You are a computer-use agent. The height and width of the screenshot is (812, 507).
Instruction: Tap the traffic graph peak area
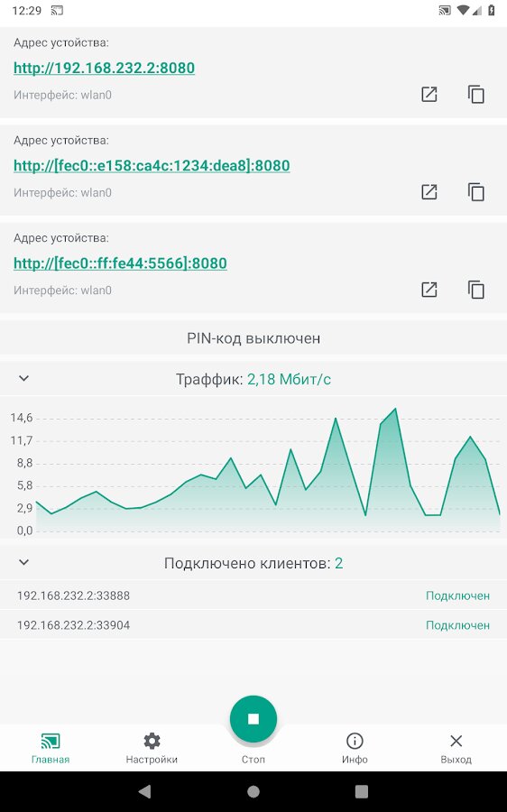coord(396,414)
